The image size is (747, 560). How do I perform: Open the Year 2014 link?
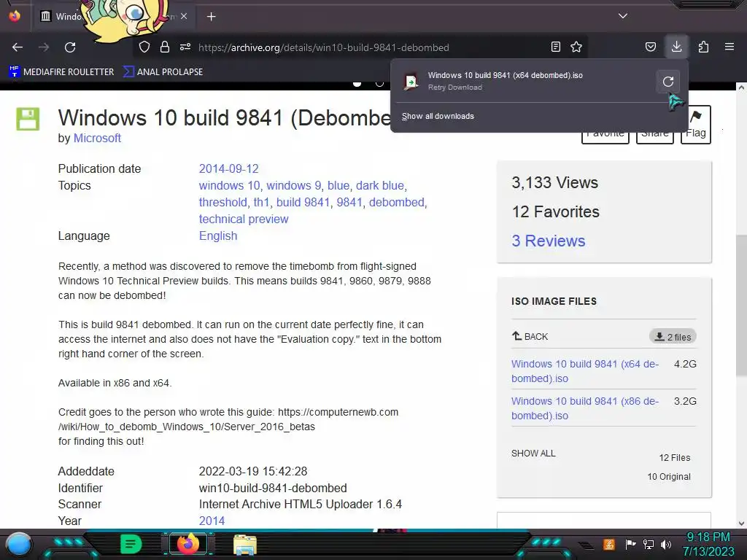(x=212, y=521)
